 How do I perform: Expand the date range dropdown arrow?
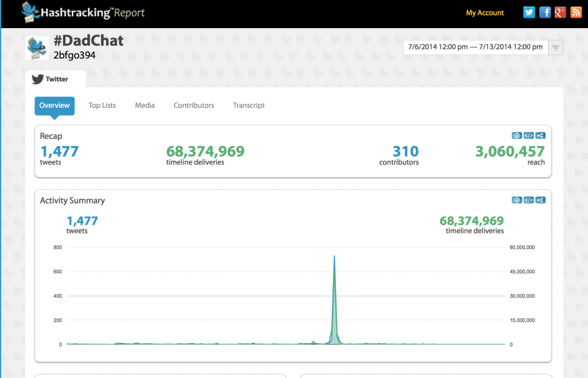[555, 48]
